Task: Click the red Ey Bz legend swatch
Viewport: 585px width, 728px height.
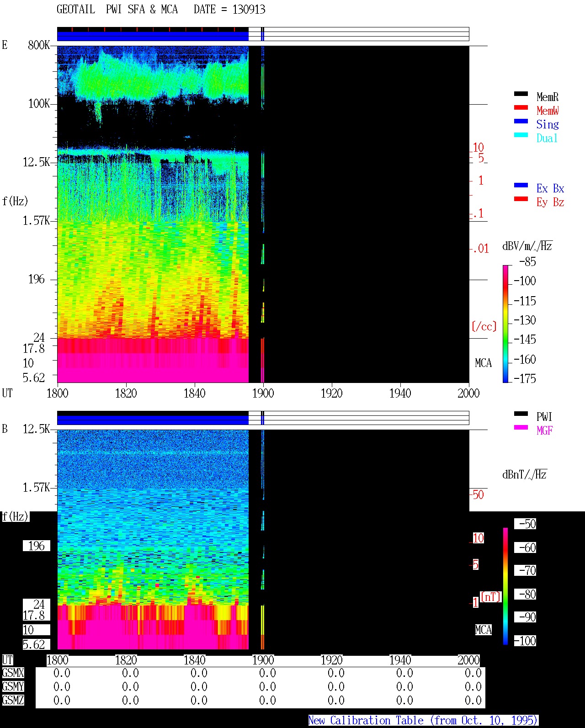Action: point(521,199)
